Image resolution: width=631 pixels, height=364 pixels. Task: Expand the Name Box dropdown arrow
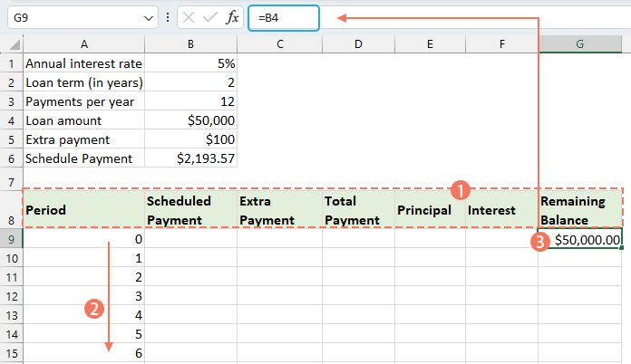click(149, 17)
